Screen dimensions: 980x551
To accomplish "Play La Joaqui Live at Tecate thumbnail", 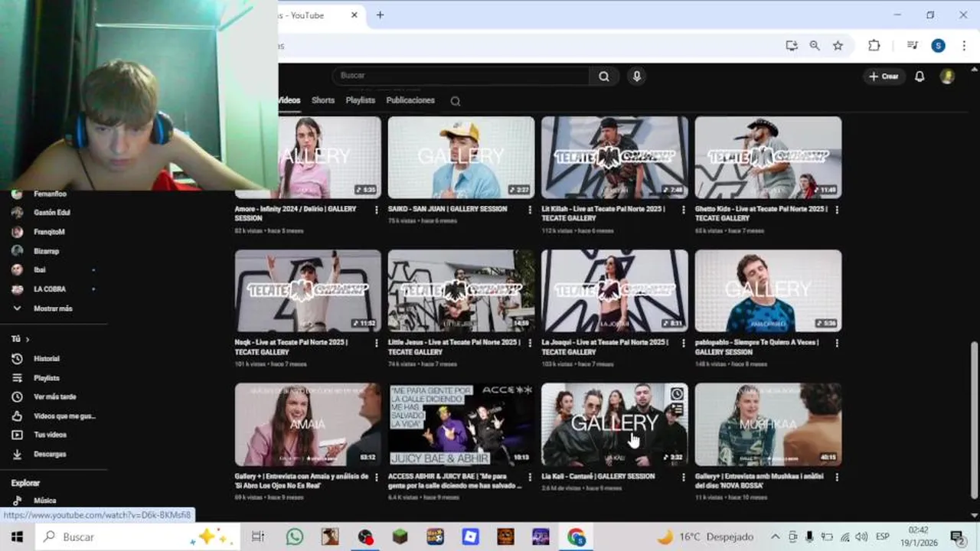I will [x=615, y=291].
